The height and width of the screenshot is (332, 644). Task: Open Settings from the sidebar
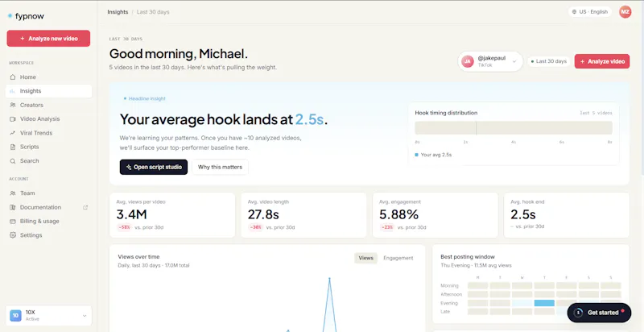[48, 235]
